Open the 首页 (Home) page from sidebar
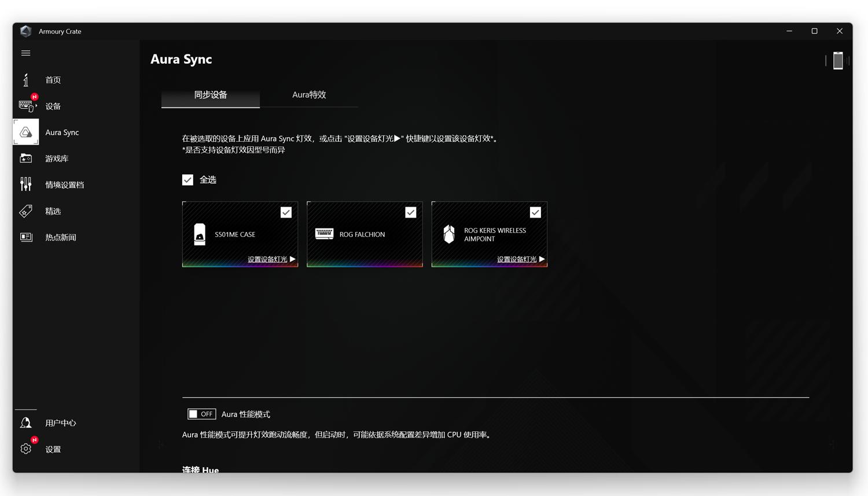This screenshot has width=868, height=496. tap(53, 80)
